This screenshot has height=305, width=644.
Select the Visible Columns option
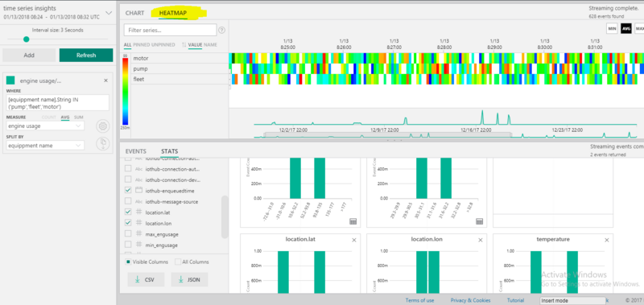[128, 262]
